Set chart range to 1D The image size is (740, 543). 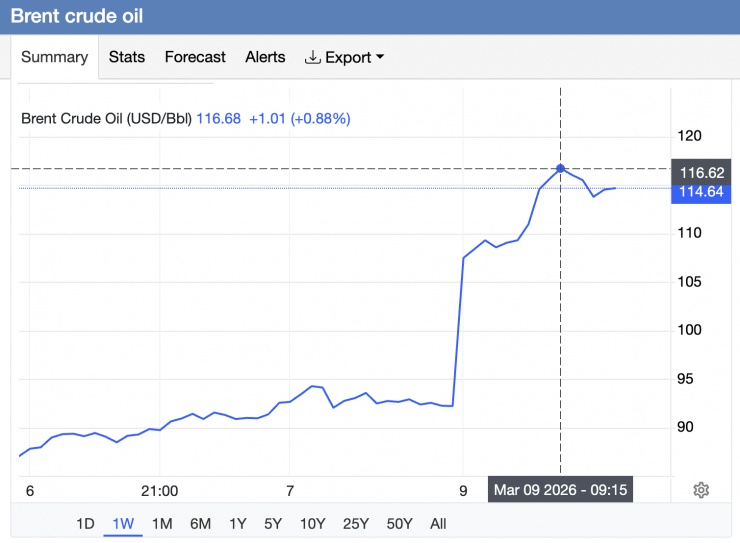86,523
